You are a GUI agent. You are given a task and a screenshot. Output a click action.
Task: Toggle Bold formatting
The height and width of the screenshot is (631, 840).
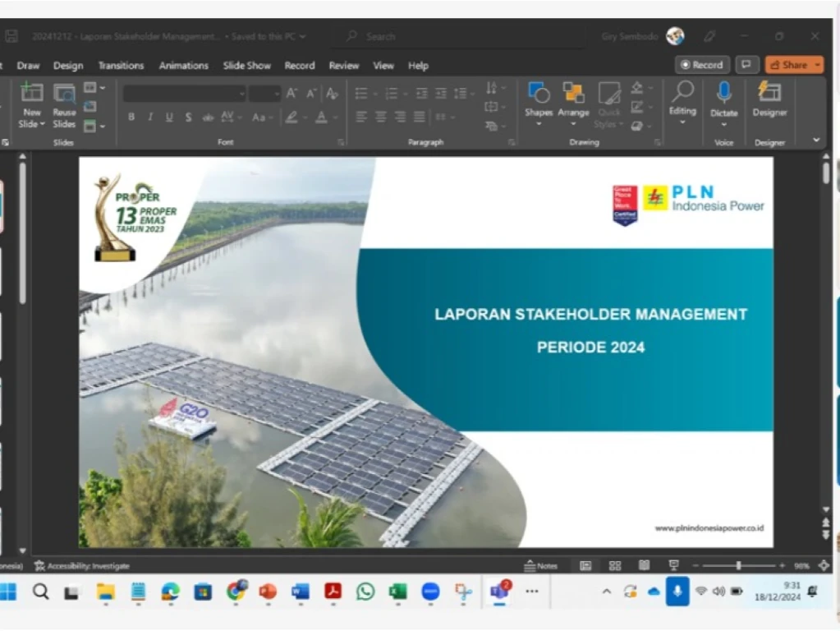tap(131, 117)
